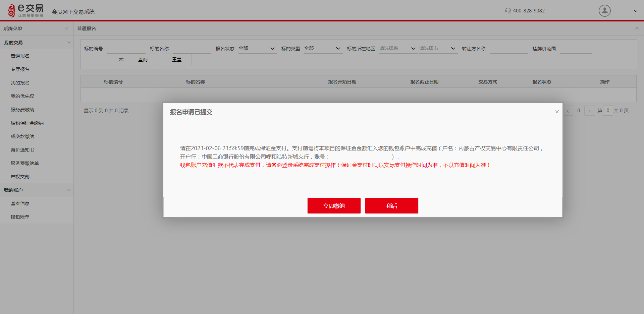Viewport: 644px width, 314px height.
Task: Go to 产权交割 menu item
Action: point(20,177)
